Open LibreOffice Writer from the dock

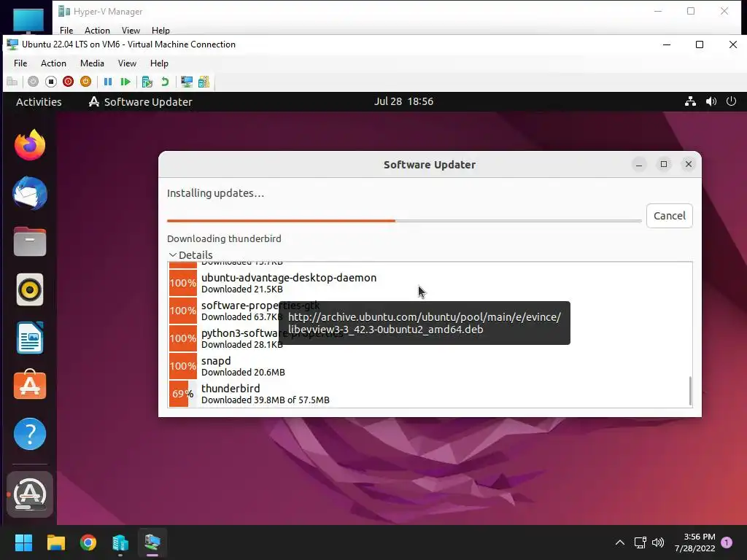(29, 338)
